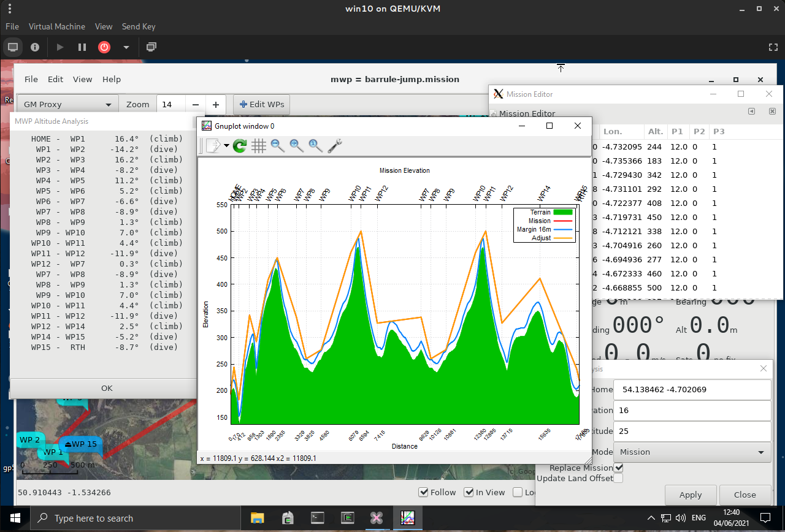This screenshot has height=532, width=785.
Task: Click the Apply button
Action: click(x=691, y=495)
